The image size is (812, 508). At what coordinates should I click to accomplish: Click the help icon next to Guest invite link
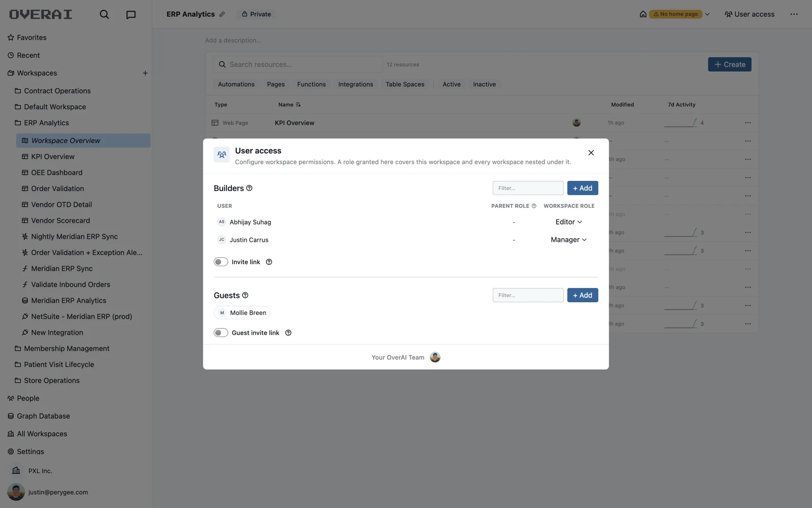tap(288, 333)
